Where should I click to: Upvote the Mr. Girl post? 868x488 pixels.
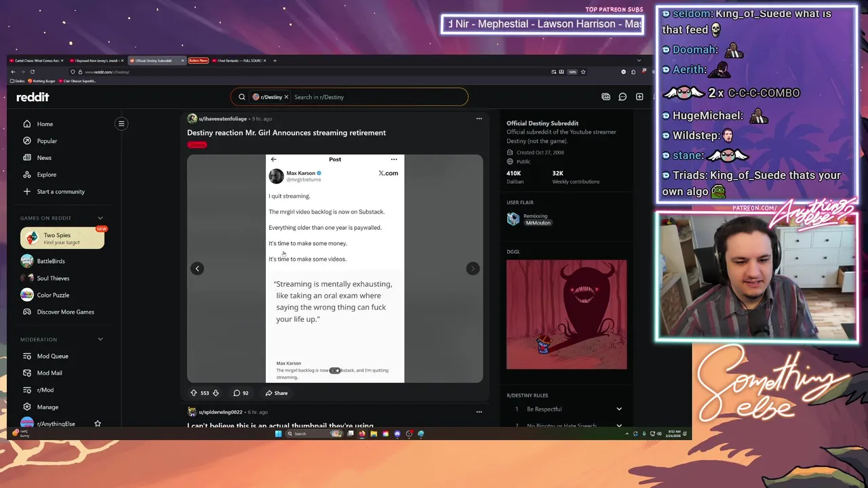193,393
